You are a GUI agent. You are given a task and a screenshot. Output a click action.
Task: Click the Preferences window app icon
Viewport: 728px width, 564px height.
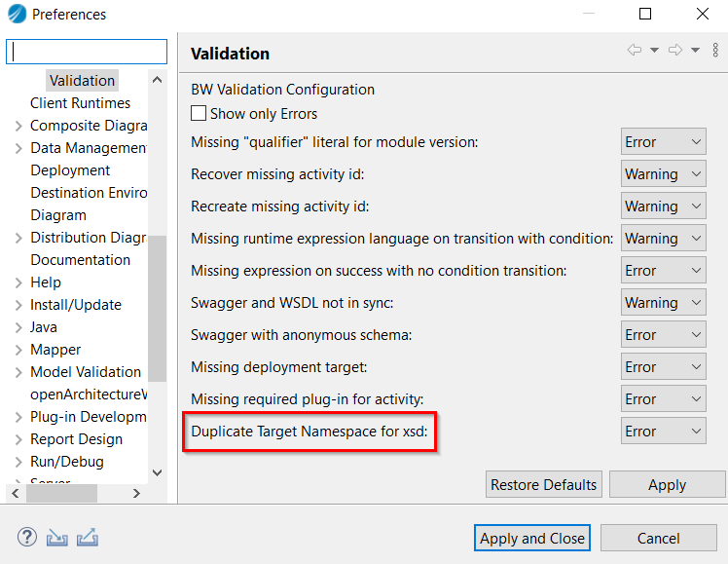point(17,15)
